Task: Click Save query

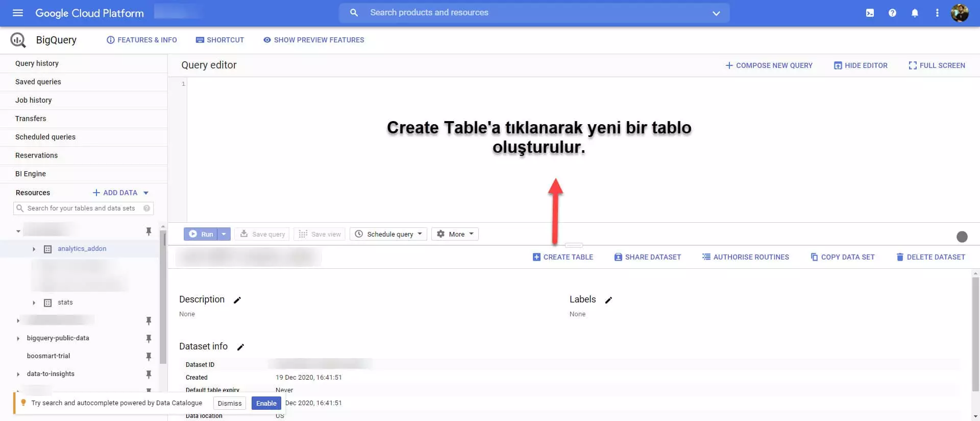Action: [262, 234]
